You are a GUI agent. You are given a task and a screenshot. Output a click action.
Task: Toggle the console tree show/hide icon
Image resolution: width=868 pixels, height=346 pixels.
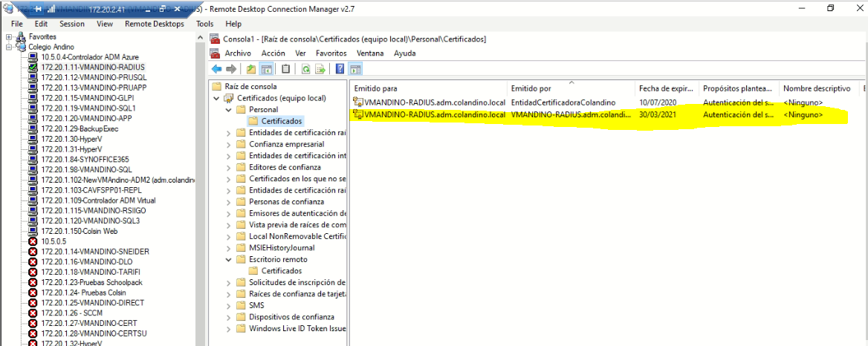[266, 69]
